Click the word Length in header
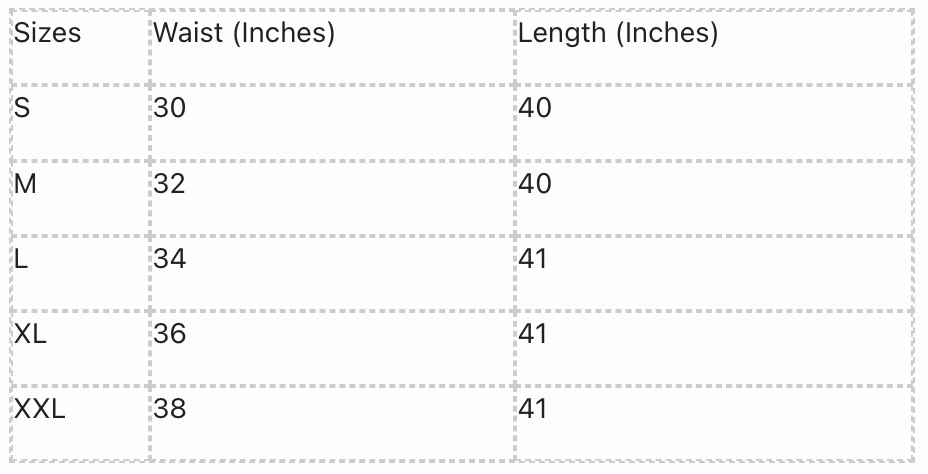Viewport: 928px width, 474px height. [x=562, y=33]
